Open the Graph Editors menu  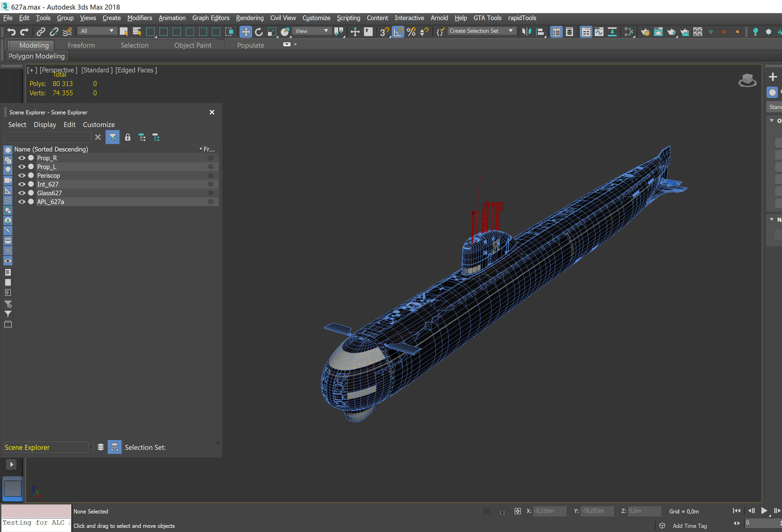(x=211, y=18)
